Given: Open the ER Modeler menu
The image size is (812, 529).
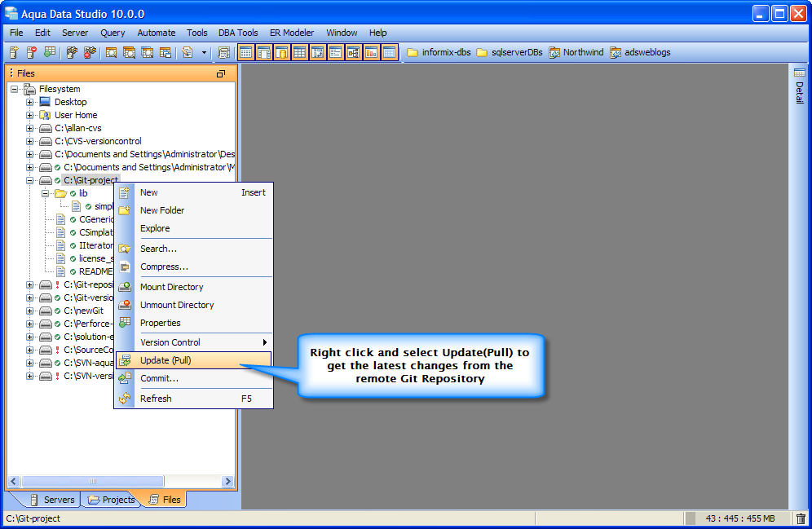Looking at the screenshot, I should point(292,33).
